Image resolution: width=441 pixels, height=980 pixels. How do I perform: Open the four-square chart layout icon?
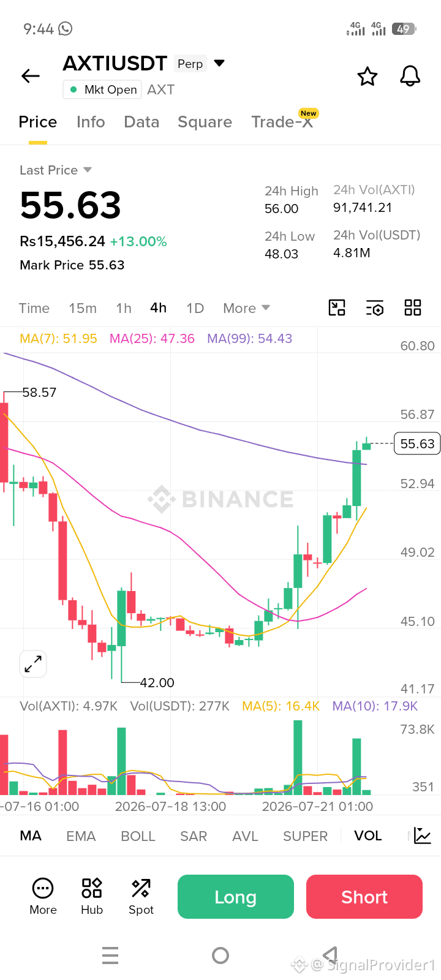coord(413,307)
